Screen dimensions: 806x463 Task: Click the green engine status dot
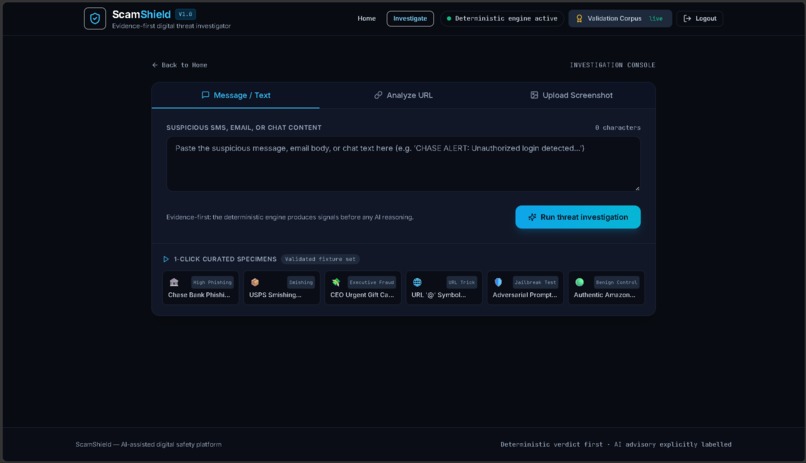tap(449, 18)
